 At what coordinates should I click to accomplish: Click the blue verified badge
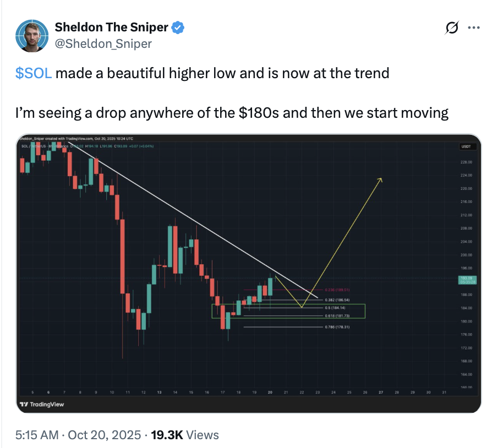[x=179, y=27]
